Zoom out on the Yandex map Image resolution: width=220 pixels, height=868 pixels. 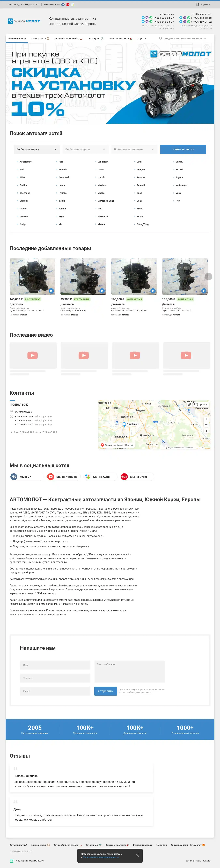[x=206, y=425]
